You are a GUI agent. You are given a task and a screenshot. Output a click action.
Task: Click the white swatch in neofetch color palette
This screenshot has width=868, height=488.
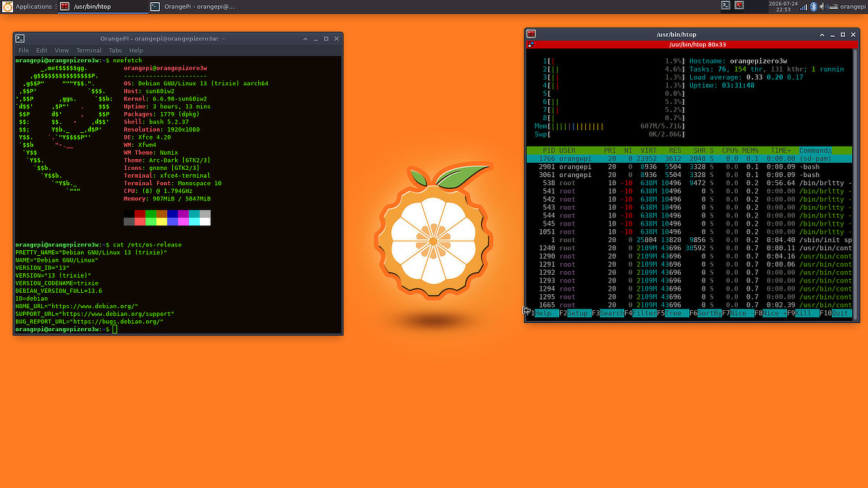tap(205, 222)
